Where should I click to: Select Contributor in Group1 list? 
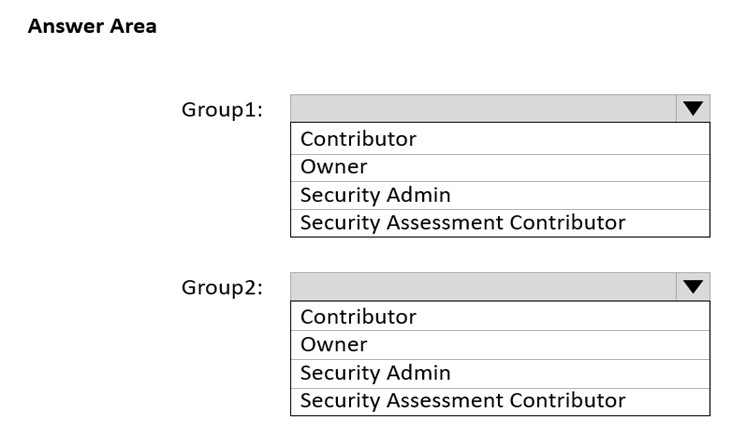point(500,139)
